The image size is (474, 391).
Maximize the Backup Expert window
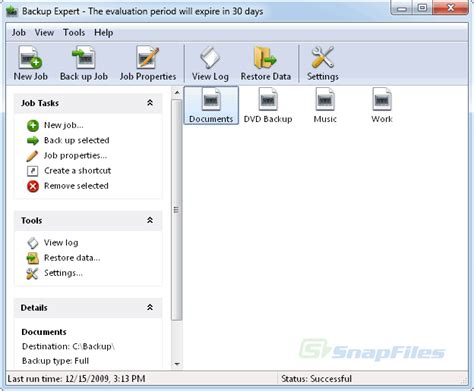(x=422, y=8)
